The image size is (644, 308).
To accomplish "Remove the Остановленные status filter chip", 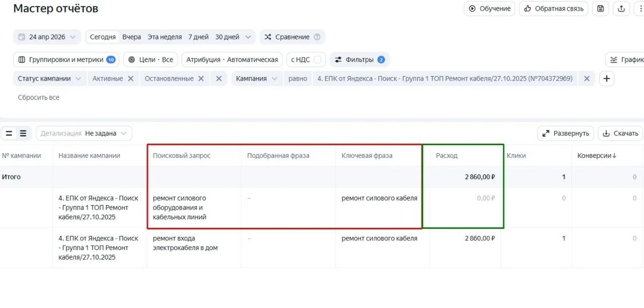I will click(x=201, y=78).
